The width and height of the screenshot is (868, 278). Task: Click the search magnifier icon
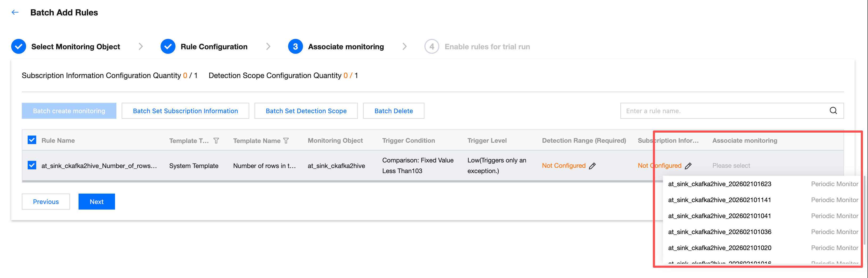point(833,111)
